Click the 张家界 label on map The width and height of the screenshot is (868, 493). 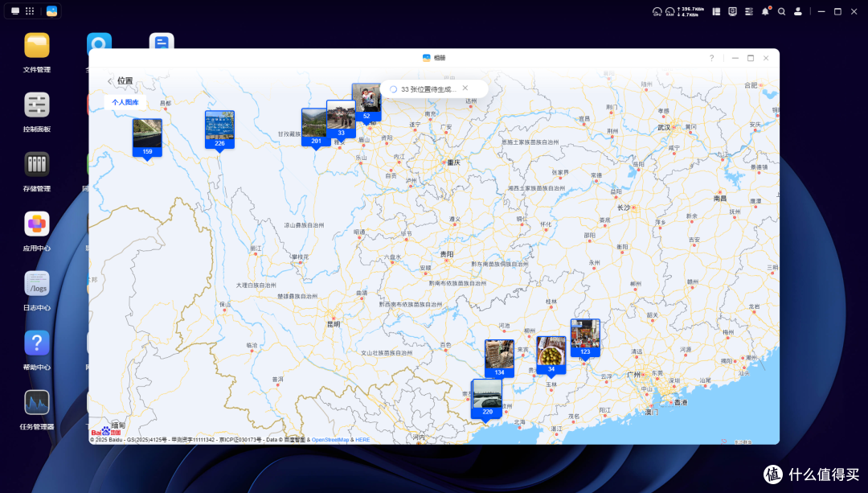click(559, 172)
